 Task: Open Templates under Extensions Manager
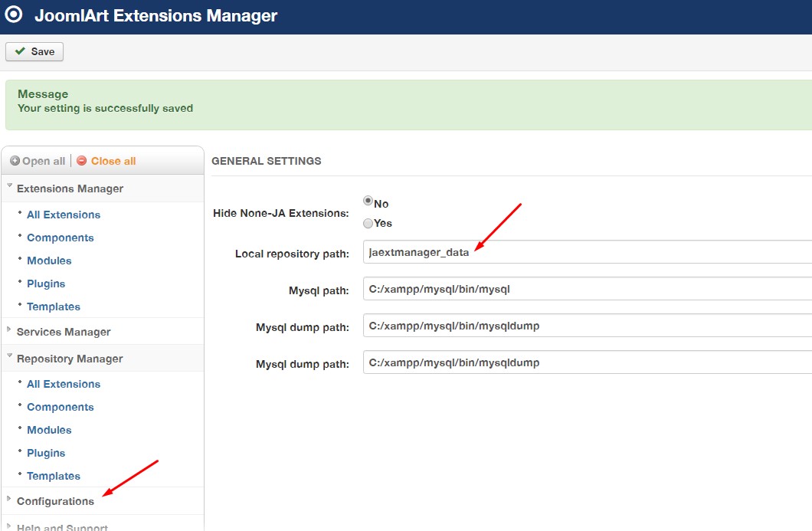(x=54, y=306)
